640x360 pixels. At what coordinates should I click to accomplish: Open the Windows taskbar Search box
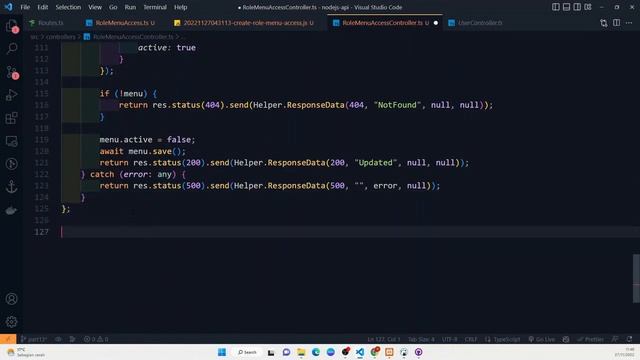pyautogui.click(x=247, y=352)
